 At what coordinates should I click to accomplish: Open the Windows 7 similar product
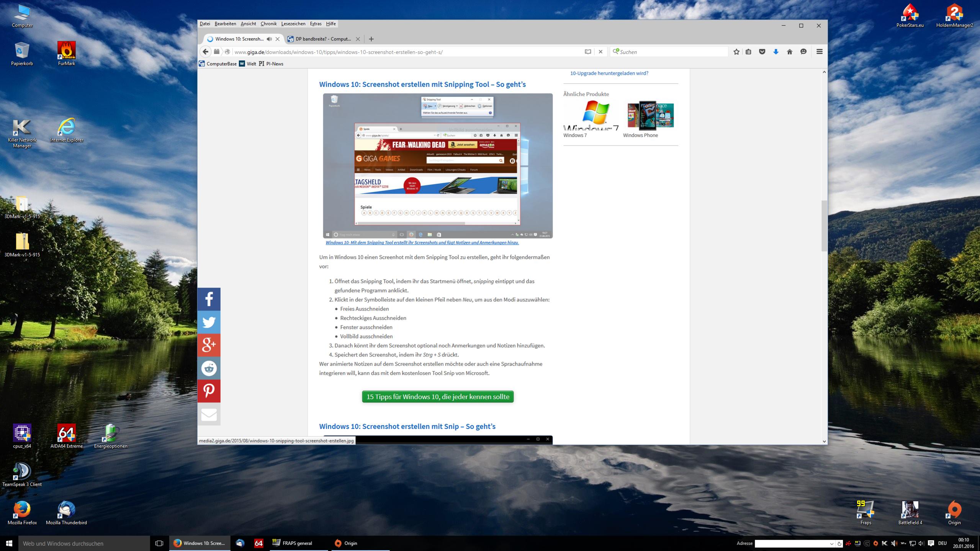[591, 119]
